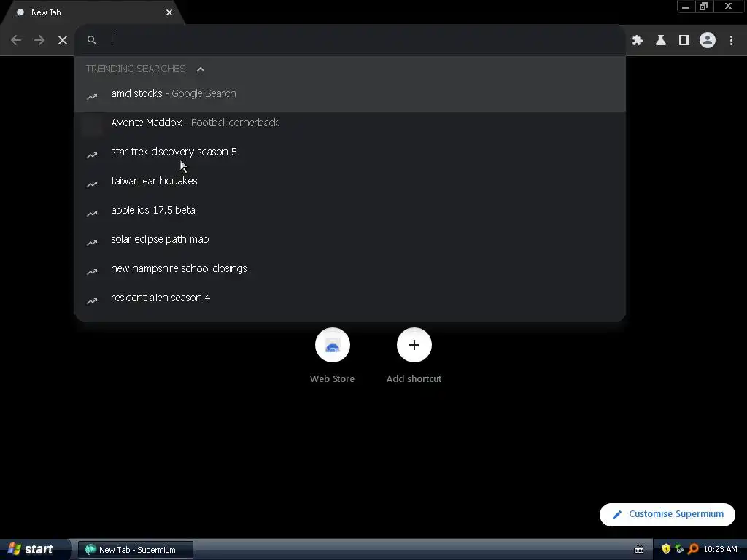Close the New Tab tab

click(x=169, y=12)
